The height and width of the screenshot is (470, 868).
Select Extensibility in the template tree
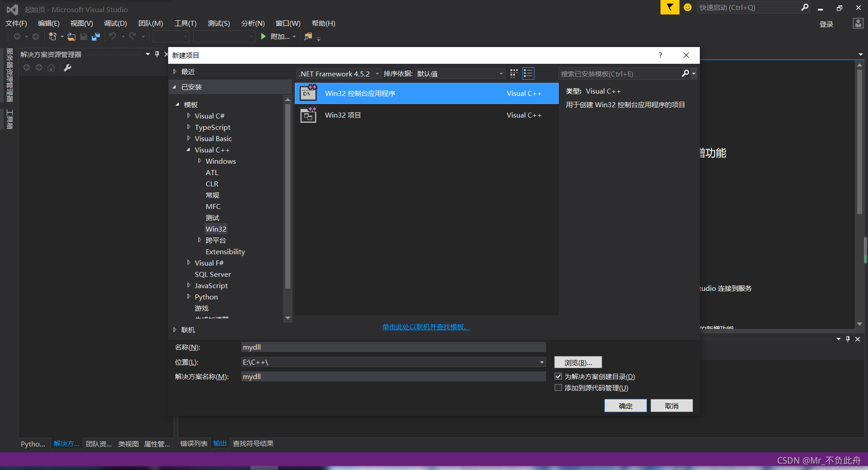pos(225,252)
